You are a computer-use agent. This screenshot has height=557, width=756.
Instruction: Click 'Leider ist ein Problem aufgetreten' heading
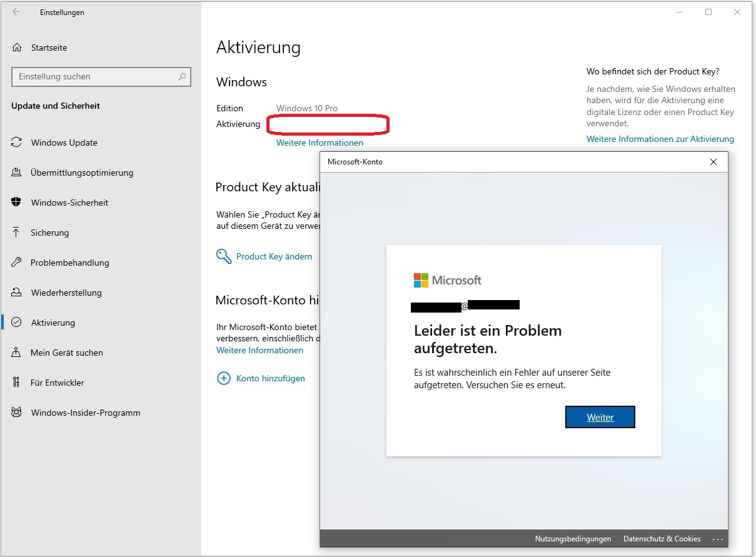[488, 339]
